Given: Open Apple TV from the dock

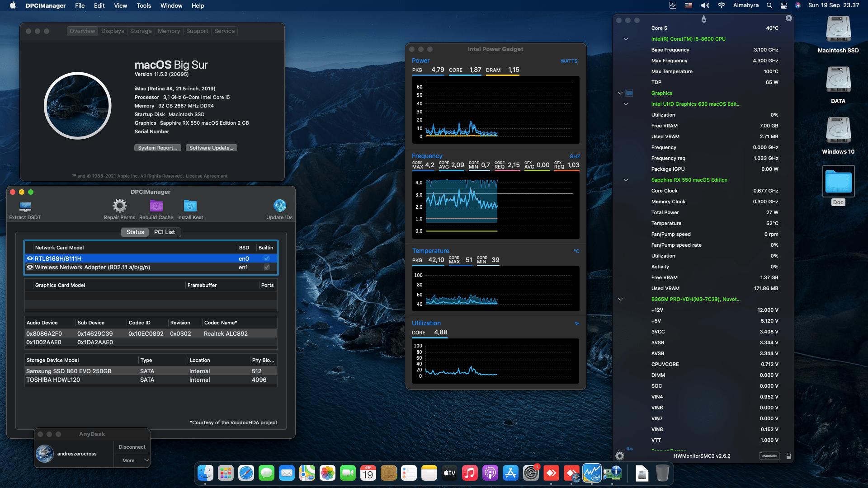Looking at the screenshot, I should (449, 473).
